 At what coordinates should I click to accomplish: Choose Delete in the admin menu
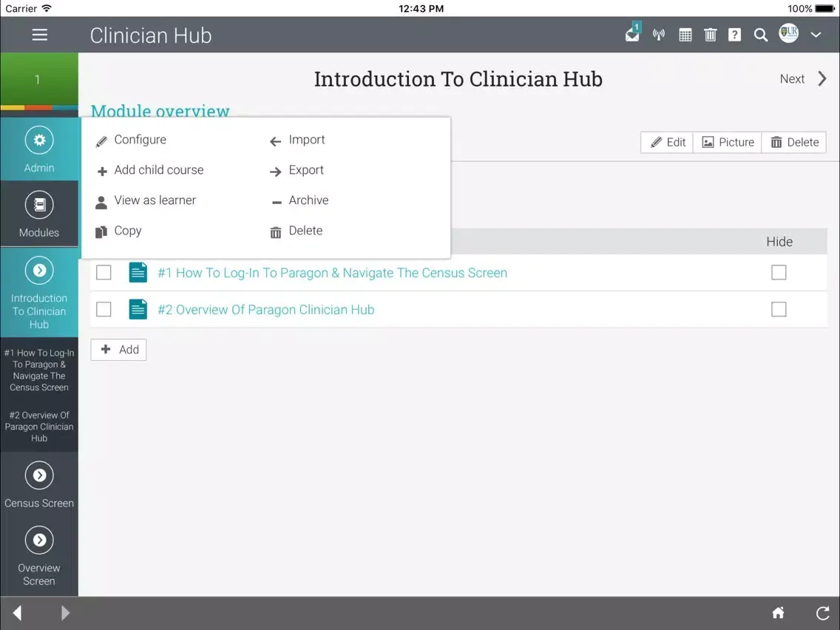coord(297,231)
